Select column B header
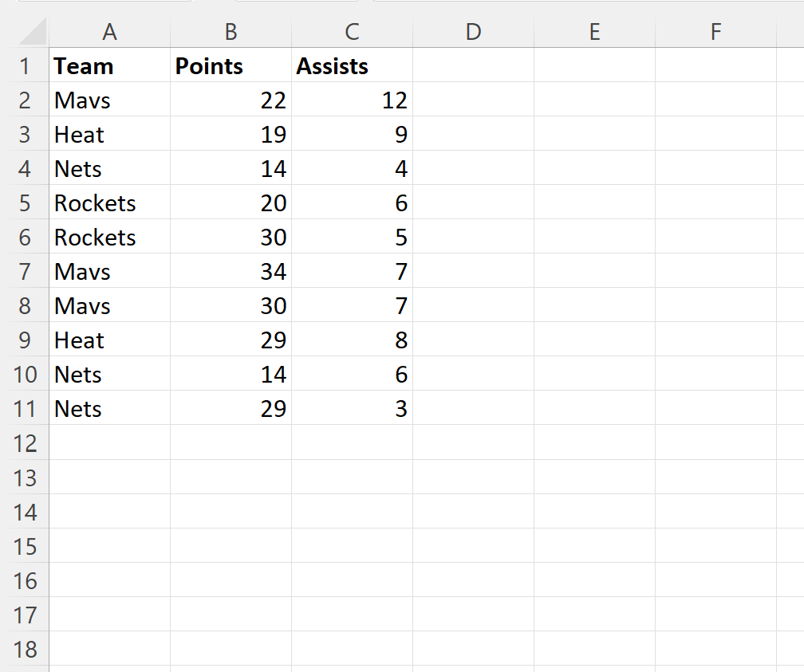This screenshot has width=804, height=672. pos(231,32)
